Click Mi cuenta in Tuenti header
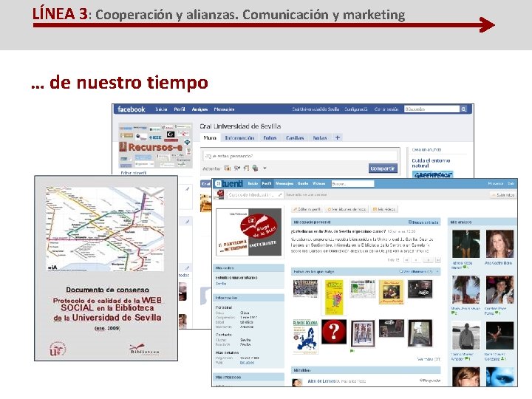Image resolution: width=532 pixels, height=399 pixels. click(x=496, y=183)
